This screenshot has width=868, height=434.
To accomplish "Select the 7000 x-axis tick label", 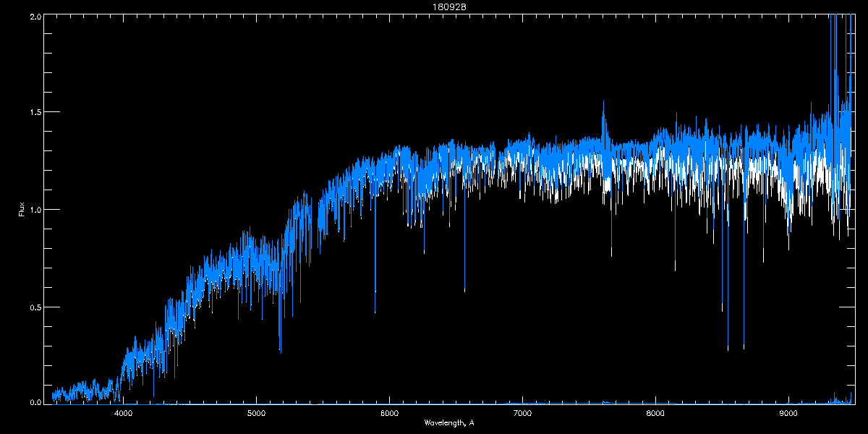I will [522, 413].
